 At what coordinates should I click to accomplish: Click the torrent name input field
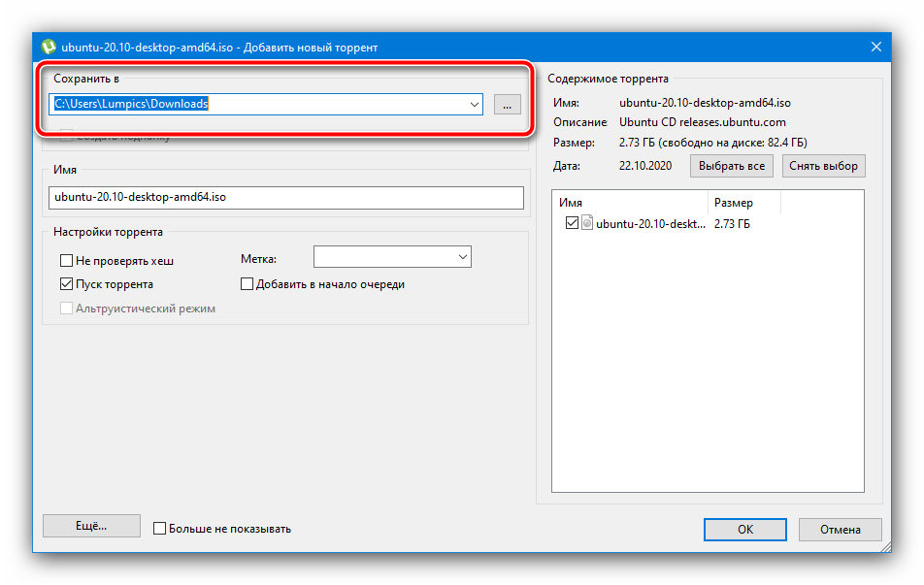pyautogui.click(x=285, y=198)
